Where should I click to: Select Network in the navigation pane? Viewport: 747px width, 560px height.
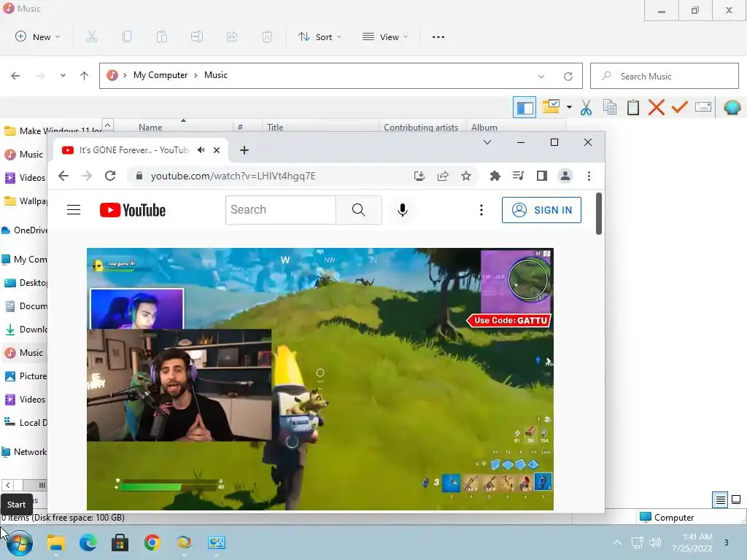point(24,452)
